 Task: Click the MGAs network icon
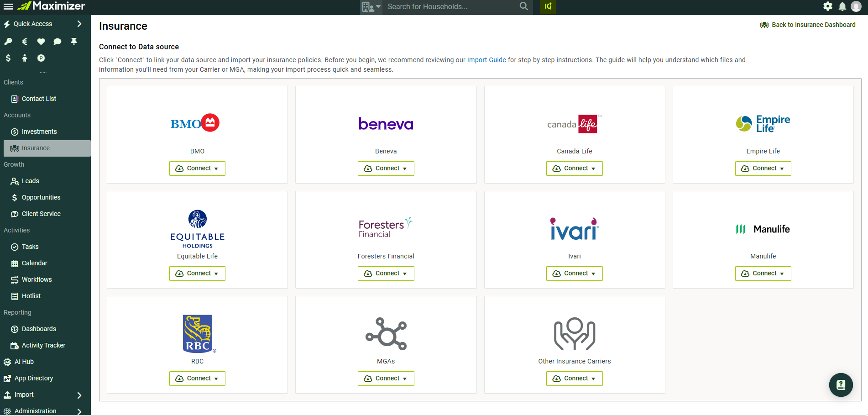pyautogui.click(x=386, y=334)
